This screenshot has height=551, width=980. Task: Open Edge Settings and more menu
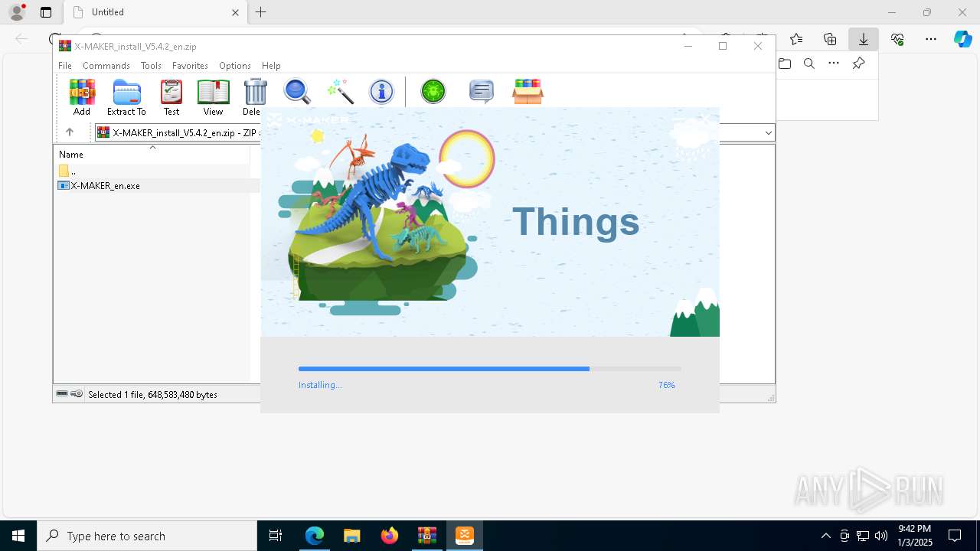[x=931, y=39]
